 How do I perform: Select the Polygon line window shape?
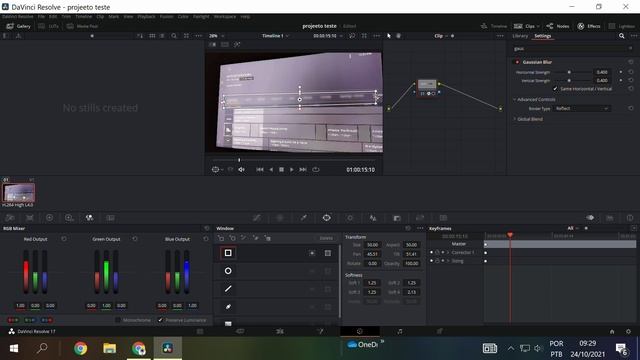tap(228, 289)
